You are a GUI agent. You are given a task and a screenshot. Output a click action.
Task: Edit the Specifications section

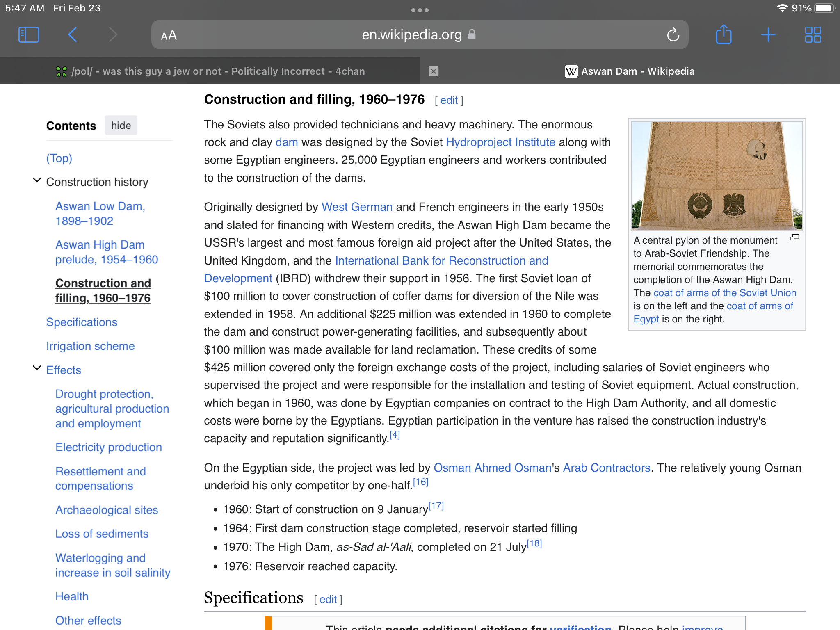[328, 600]
